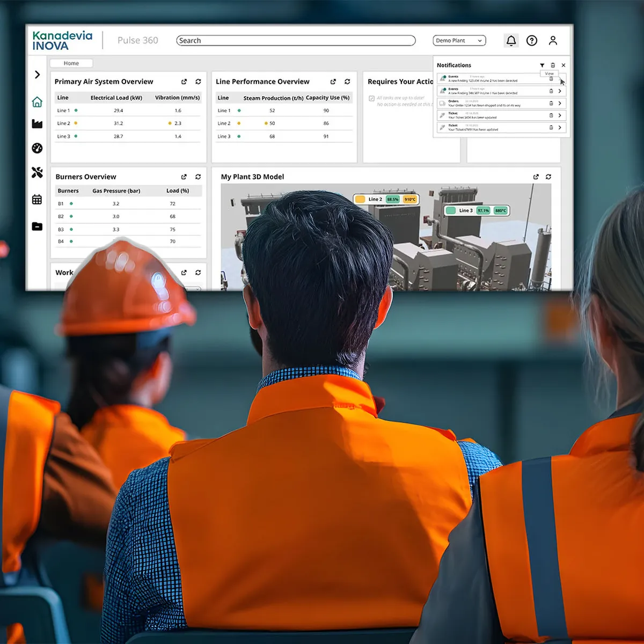
Task: Select the maintenance tools icon in sidebar
Action: point(37,172)
